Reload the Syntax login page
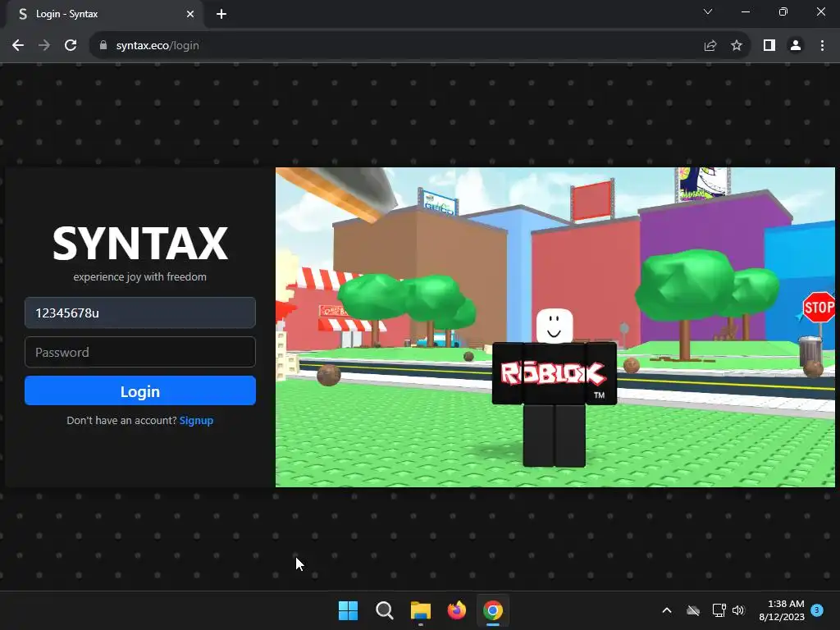840x630 pixels. 71,46
